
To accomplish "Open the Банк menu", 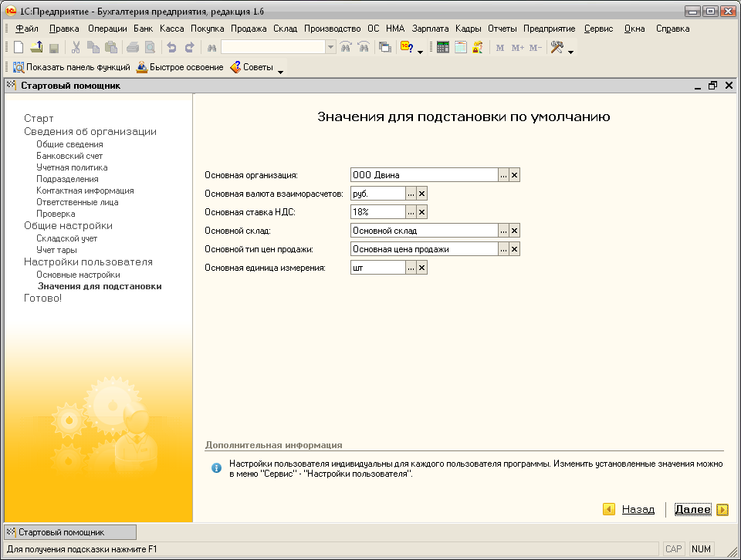I will click(143, 29).
